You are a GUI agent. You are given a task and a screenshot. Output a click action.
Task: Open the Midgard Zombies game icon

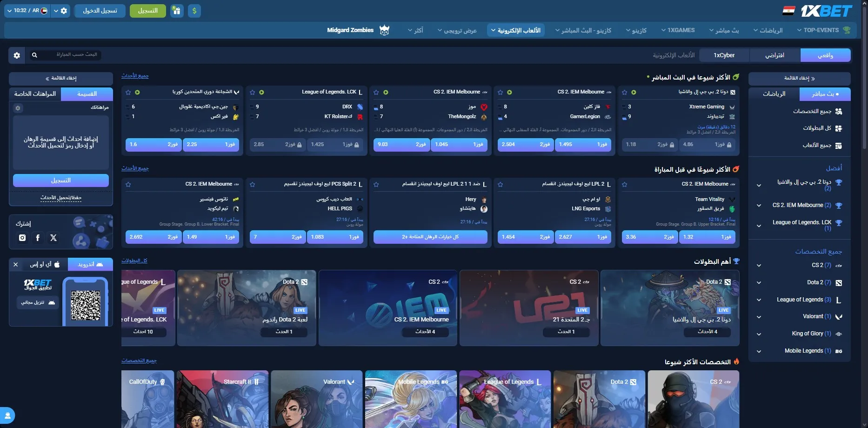point(384,30)
